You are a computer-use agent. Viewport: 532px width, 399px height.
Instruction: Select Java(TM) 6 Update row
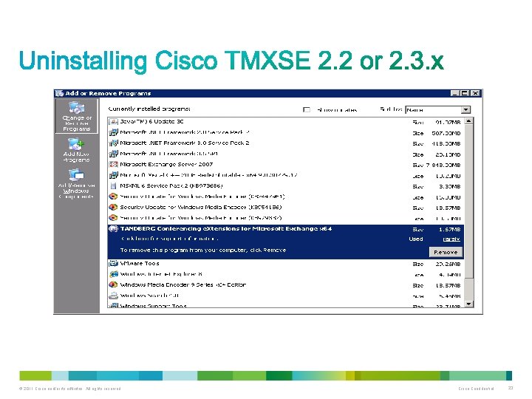coord(286,121)
